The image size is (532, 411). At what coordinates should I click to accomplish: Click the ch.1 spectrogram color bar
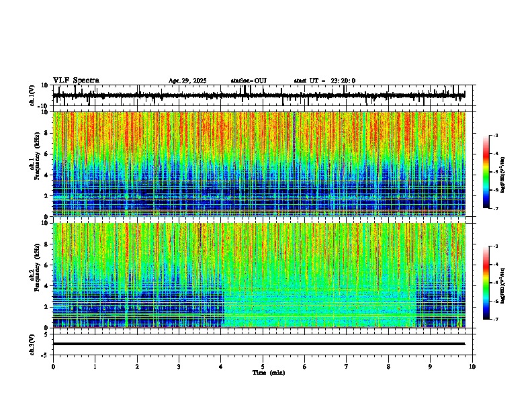click(486, 172)
